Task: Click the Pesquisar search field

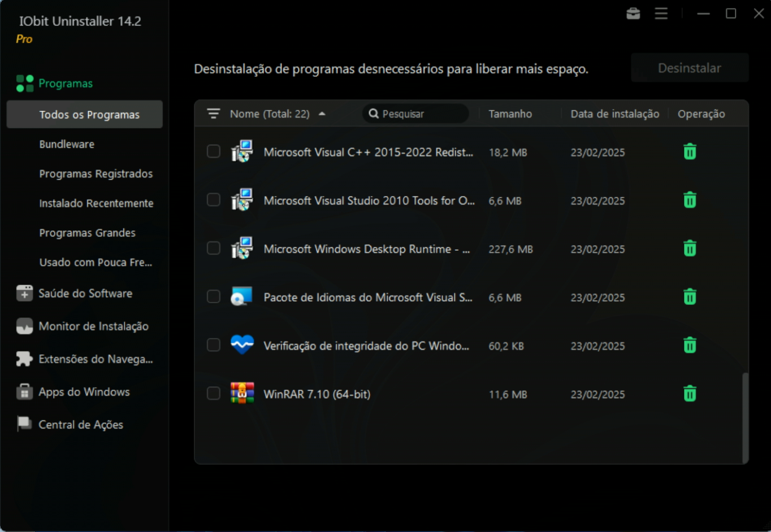Action: 415,114
